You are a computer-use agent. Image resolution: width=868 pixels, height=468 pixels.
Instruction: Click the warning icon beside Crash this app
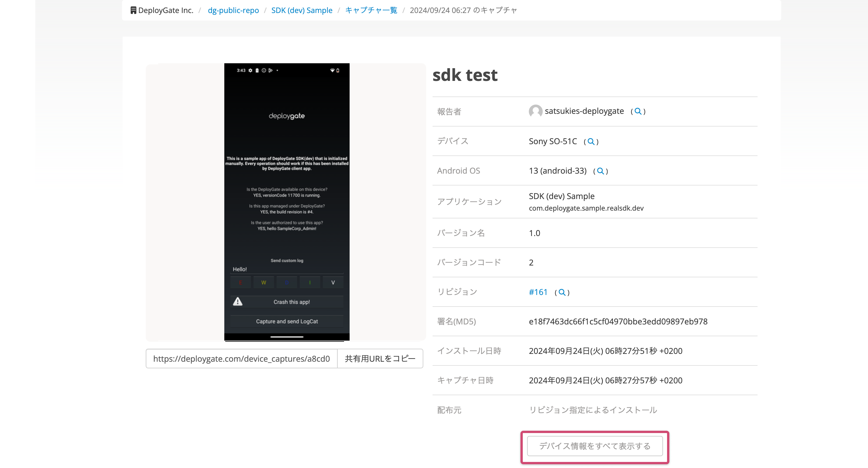[x=238, y=302]
